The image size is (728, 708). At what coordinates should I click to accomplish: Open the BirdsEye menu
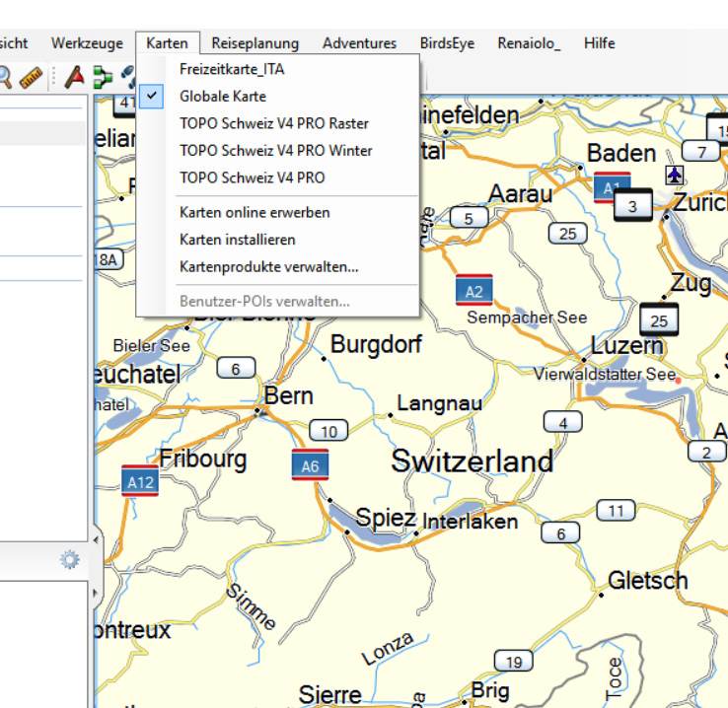[447, 43]
